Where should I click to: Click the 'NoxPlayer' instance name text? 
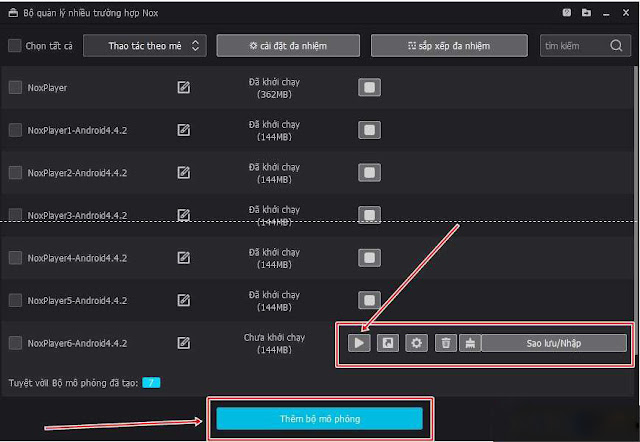click(x=47, y=88)
